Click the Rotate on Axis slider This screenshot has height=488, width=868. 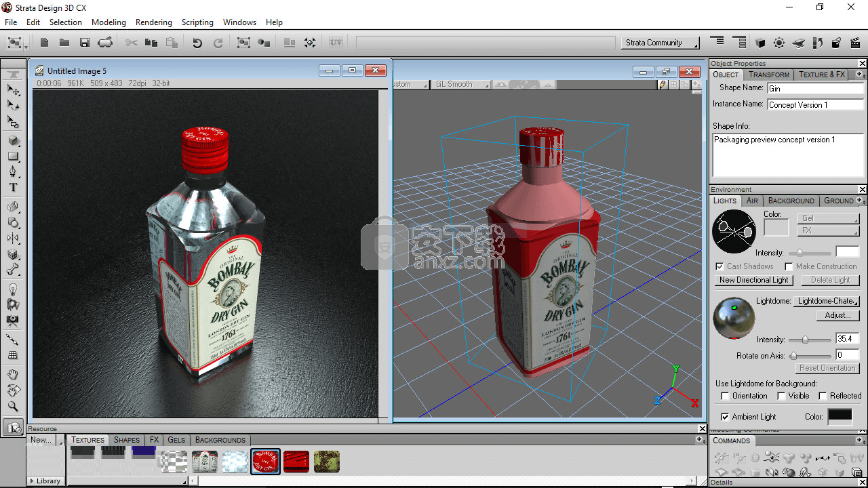(x=810, y=355)
